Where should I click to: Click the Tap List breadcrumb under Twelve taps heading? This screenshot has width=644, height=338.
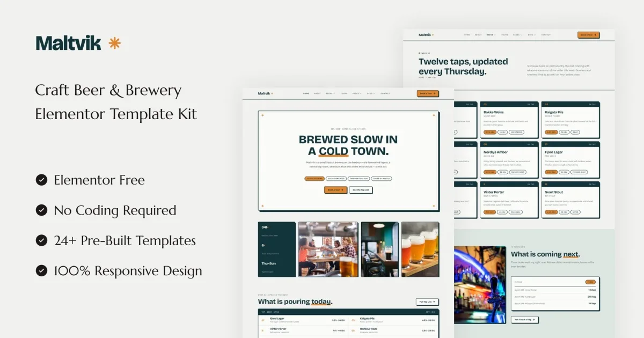pos(433,78)
